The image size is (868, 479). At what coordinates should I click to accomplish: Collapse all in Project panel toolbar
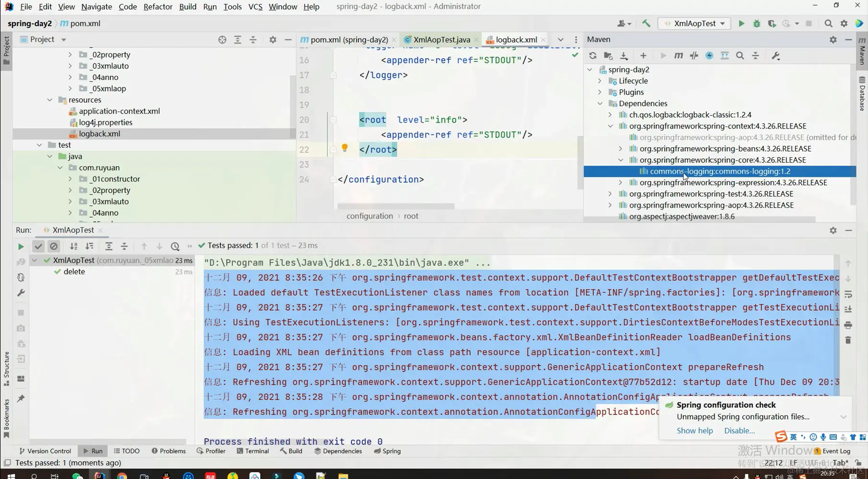[x=253, y=40]
